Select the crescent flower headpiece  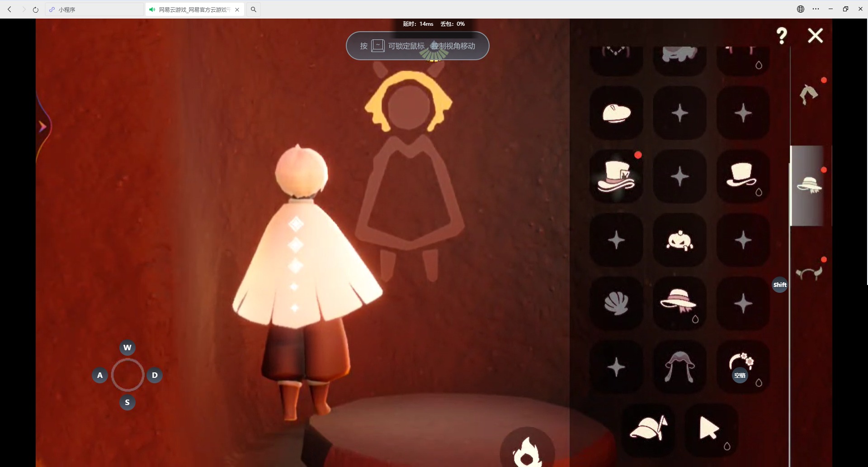[x=743, y=367]
